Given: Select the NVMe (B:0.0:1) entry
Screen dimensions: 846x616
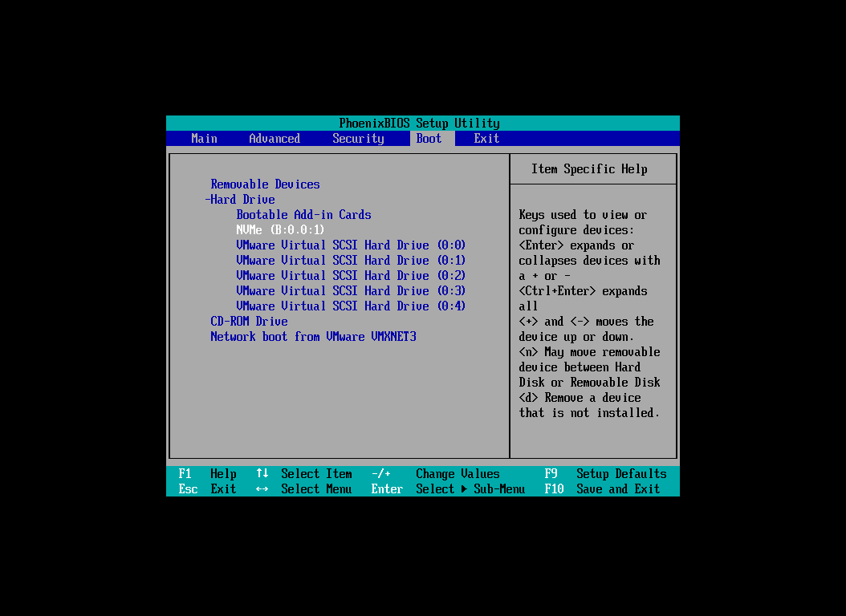Looking at the screenshot, I should tap(280, 229).
